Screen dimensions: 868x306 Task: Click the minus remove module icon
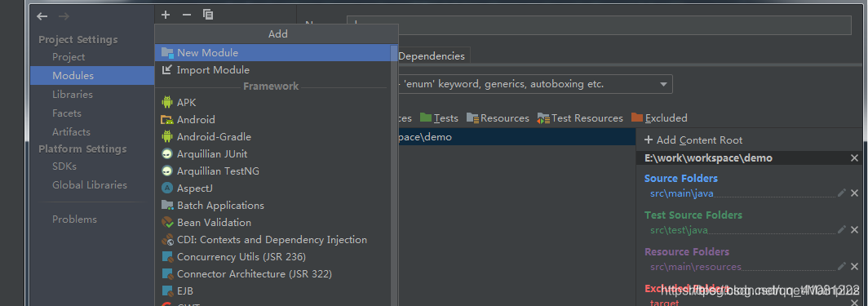pyautogui.click(x=187, y=15)
